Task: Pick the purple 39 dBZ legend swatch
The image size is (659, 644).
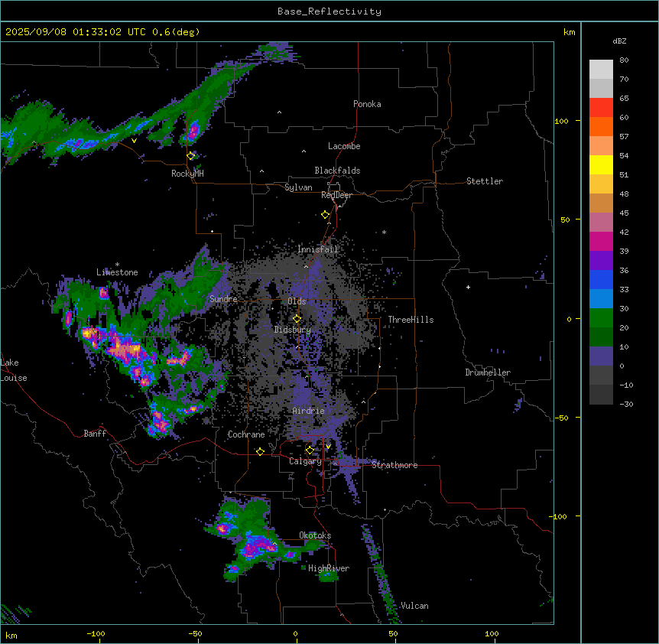Action: pyautogui.click(x=601, y=261)
